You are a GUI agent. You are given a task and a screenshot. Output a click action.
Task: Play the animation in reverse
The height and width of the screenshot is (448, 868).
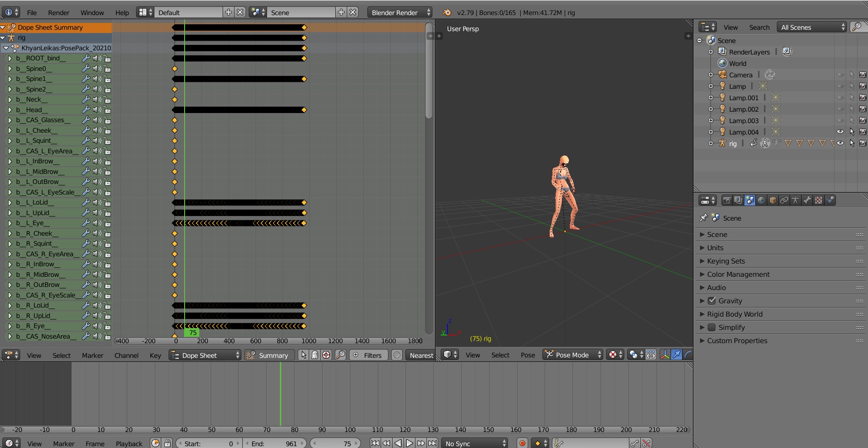(x=398, y=443)
